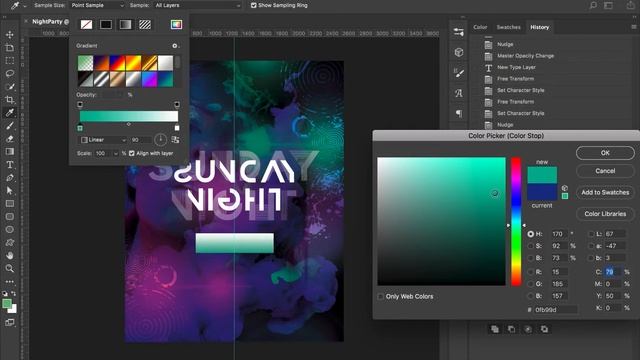Select the Brush tool
This screenshot has width=640, height=360.
(10, 126)
